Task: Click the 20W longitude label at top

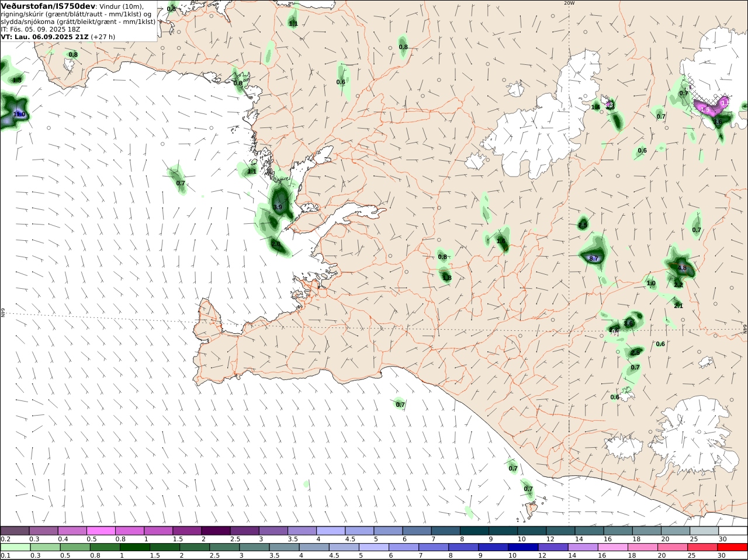Action: [569, 3]
